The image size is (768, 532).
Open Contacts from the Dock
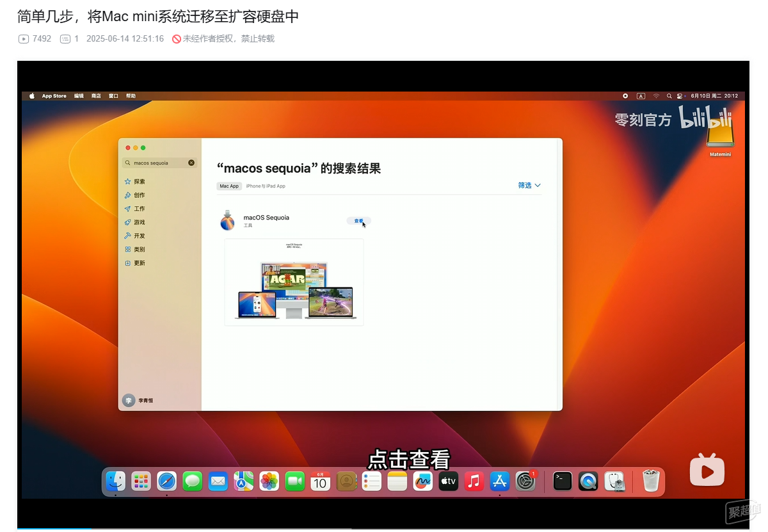tap(346, 481)
